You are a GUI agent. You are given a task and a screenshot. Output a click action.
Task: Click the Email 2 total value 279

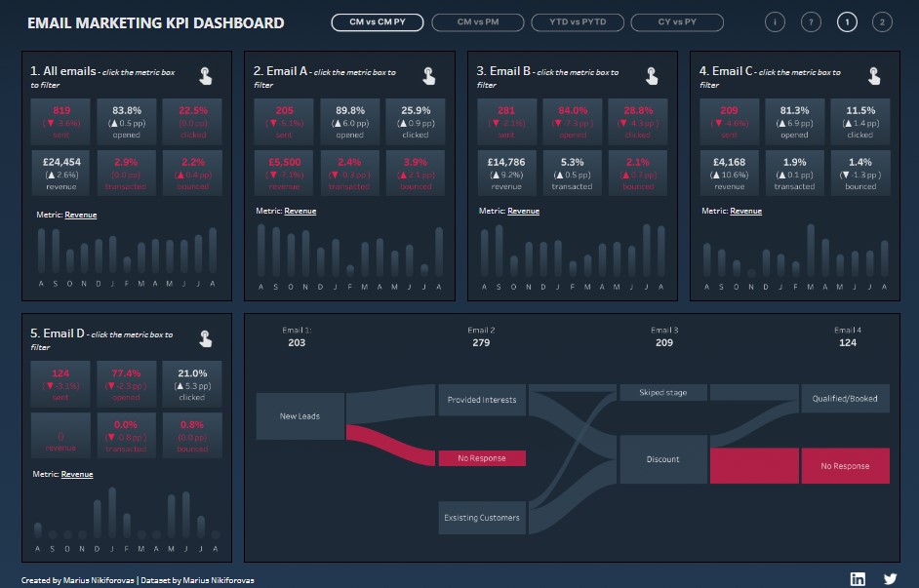pyautogui.click(x=481, y=342)
